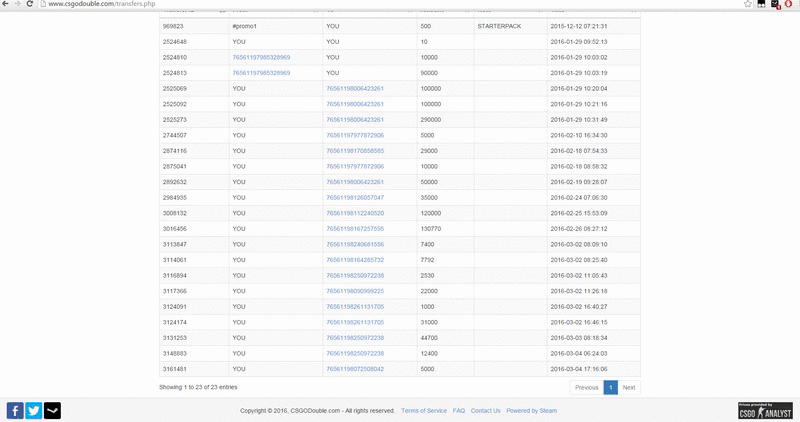Open recipient link in transfer 2892632
Screen dimensions: 800x422
355,182
